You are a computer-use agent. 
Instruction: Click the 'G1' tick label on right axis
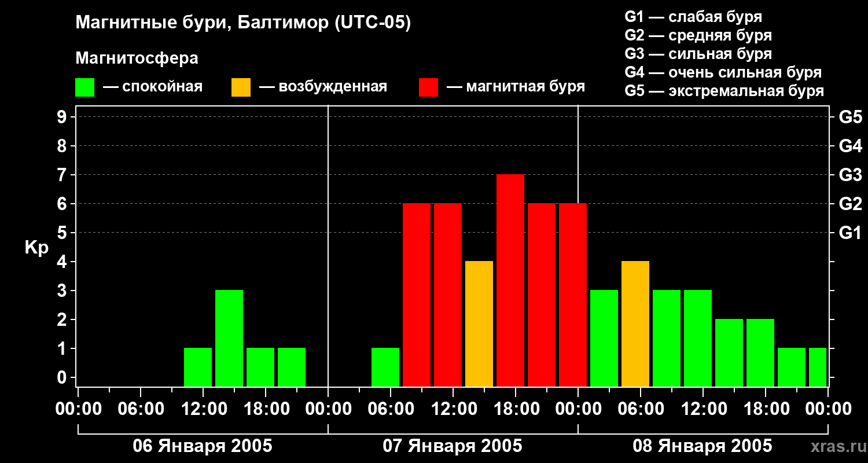point(851,233)
